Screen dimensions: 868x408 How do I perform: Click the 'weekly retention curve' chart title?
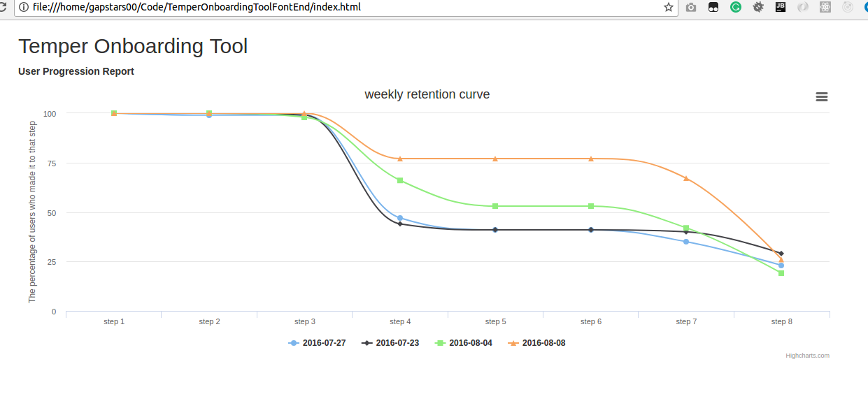tap(427, 94)
